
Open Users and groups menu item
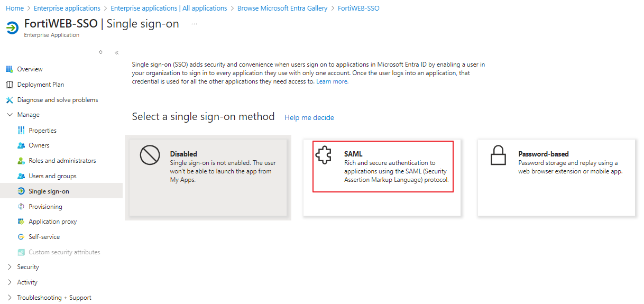click(x=52, y=176)
